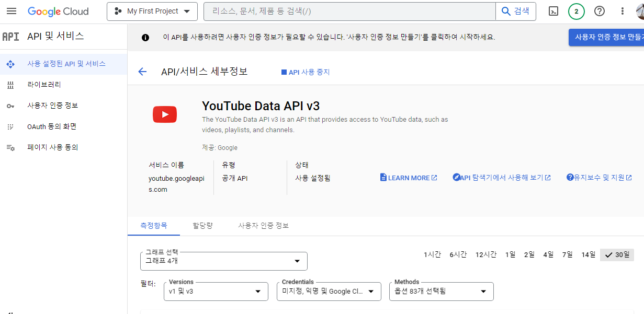The width and height of the screenshot is (644, 314).
Task: Open the 페이지 사용 동의 sidebar item
Action: click(x=63, y=147)
